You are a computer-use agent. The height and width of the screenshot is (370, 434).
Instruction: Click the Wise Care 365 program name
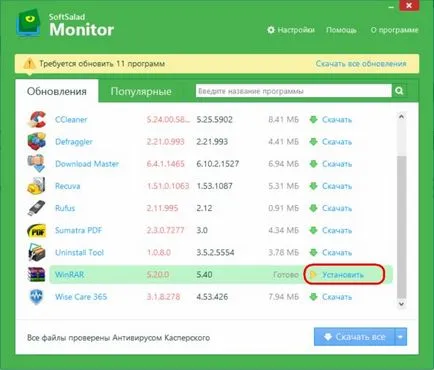81,297
